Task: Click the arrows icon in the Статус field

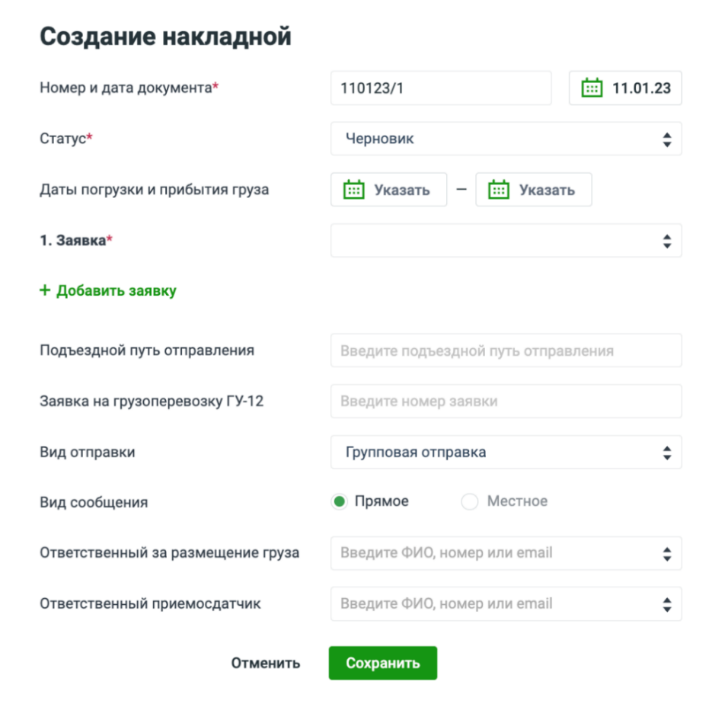Action: [666, 139]
